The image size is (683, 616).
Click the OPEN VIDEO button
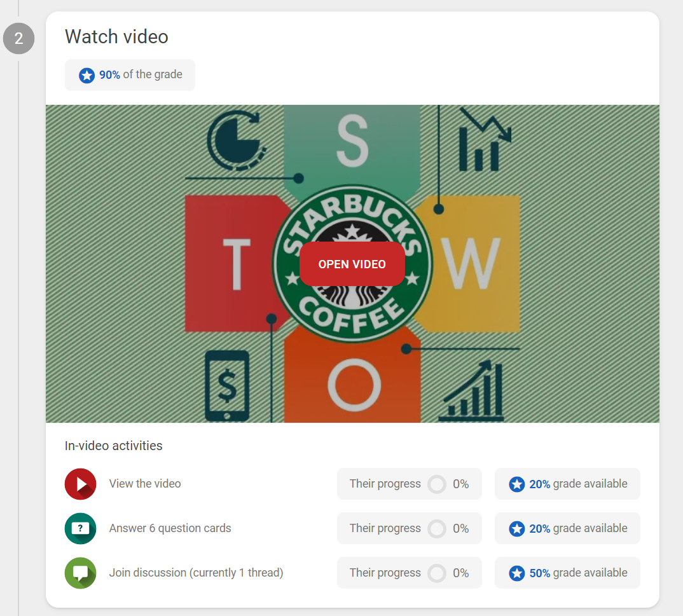pyautogui.click(x=352, y=264)
